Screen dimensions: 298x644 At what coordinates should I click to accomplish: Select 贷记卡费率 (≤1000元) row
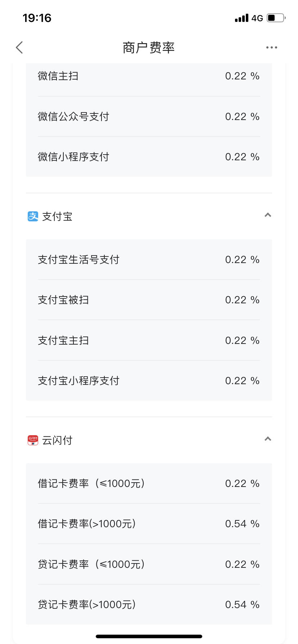[x=149, y=564]
